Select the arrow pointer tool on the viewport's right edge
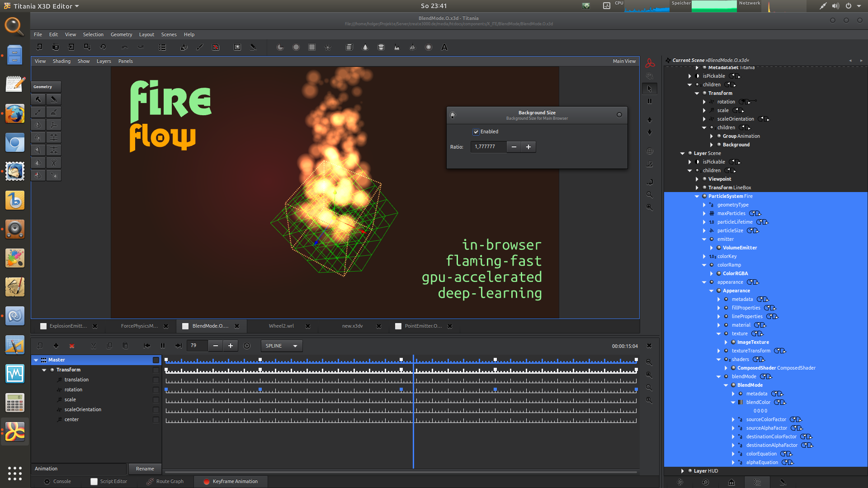 pyautogui.click(x=650, y=89)
